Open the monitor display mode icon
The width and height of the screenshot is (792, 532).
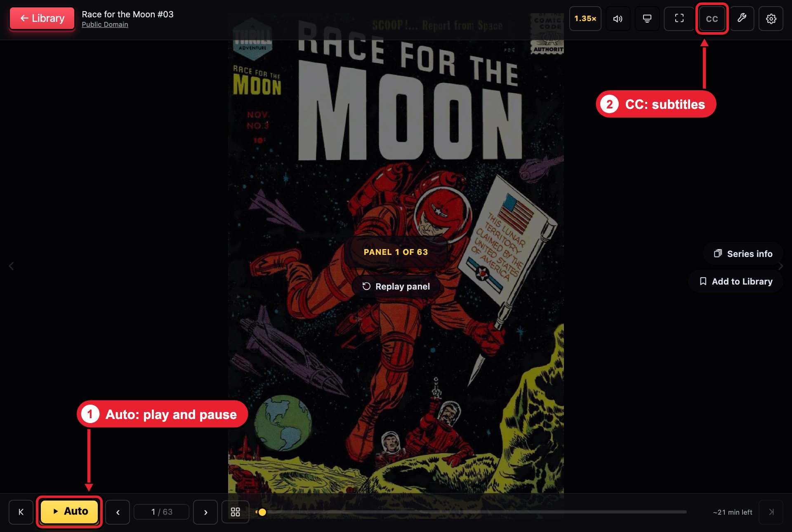click(647, 19)
